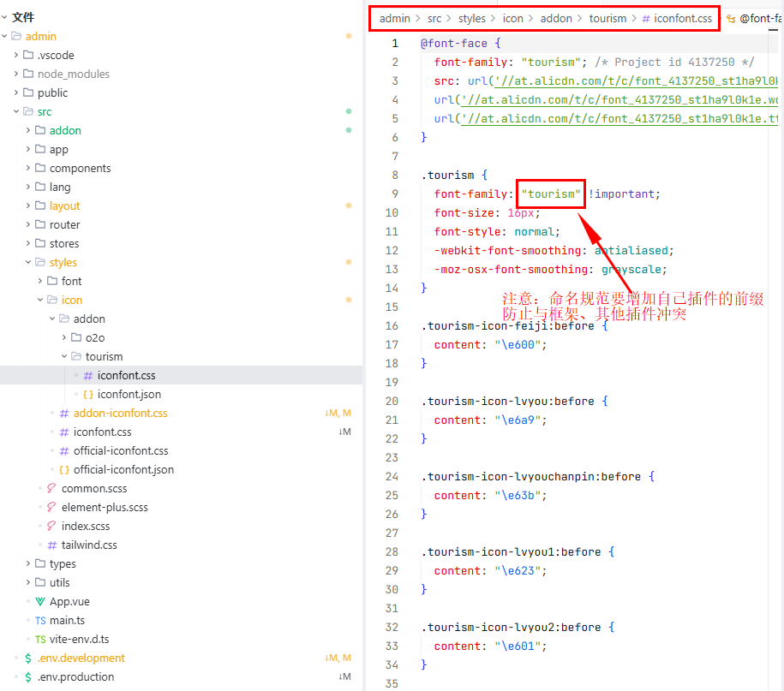
Task: Click the TS icon next to main.ts
Action: 40,621
